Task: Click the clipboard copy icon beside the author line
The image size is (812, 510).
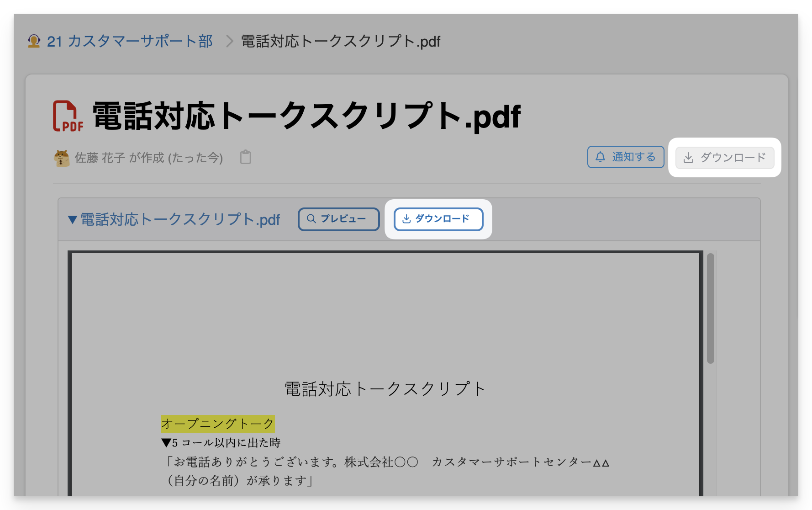Action: [x=246, y=157]
